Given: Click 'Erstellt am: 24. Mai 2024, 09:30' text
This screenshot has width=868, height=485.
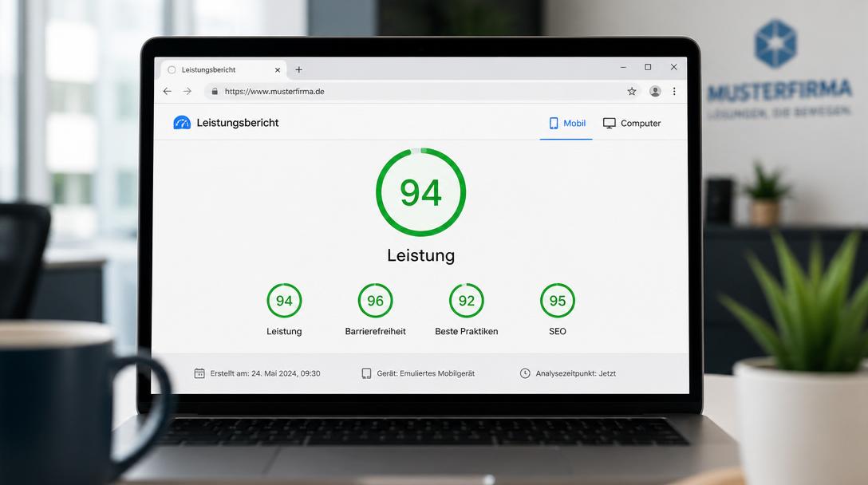Looking at the screenshot, I should (265, 373).
